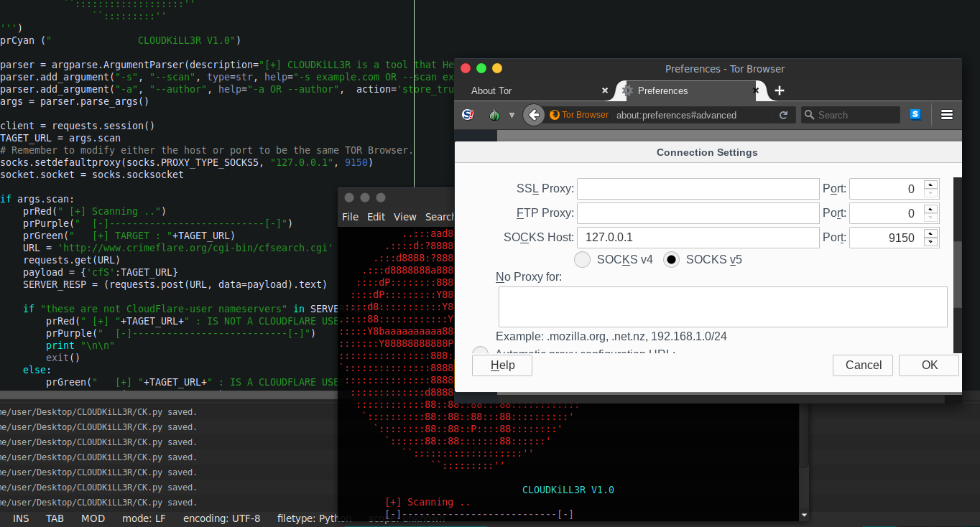Click the SOCKS Host field showing 127.0.0.1

pos(698,238)
